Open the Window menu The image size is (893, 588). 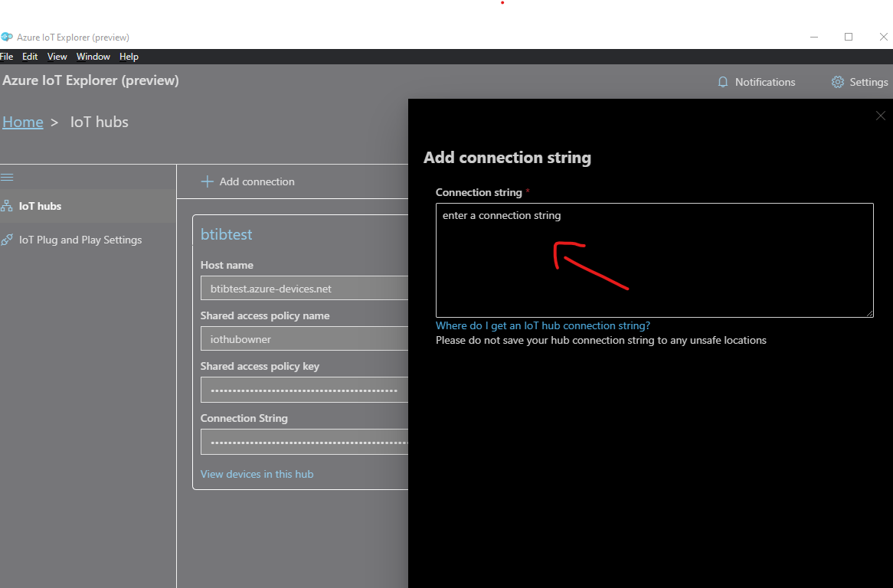click(93, 57)
